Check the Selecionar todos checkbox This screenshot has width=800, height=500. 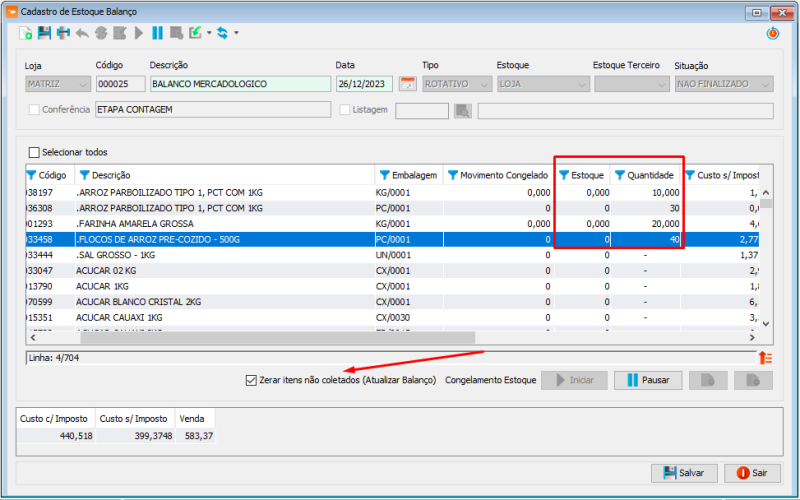point(34,152)
